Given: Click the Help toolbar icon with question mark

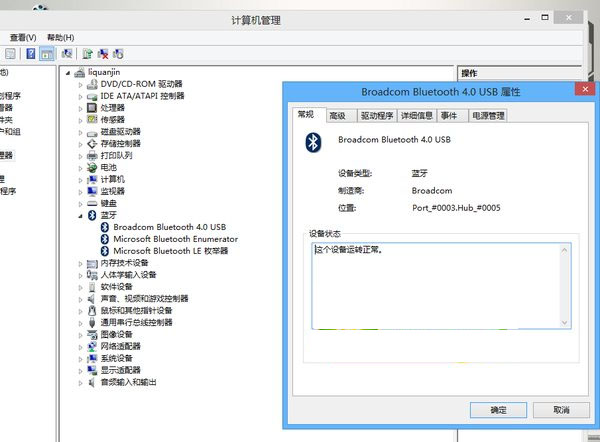Looking at the screenshot, I should coord(31,53).
